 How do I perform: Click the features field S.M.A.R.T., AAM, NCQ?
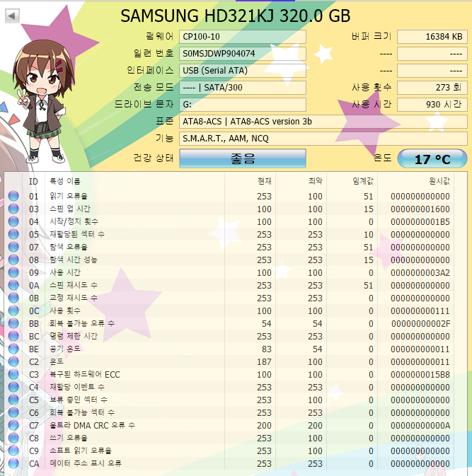[x=323, y=139]
